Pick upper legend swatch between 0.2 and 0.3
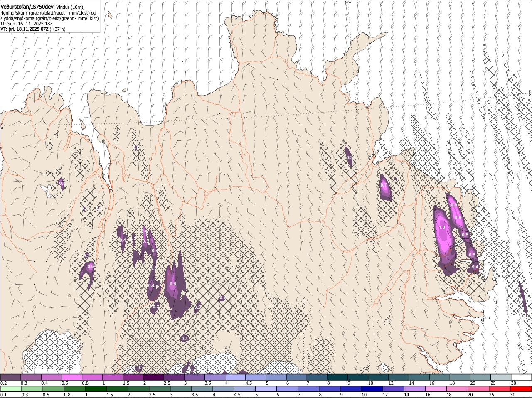This screenshot has width=532, height=398. point(10,377)
